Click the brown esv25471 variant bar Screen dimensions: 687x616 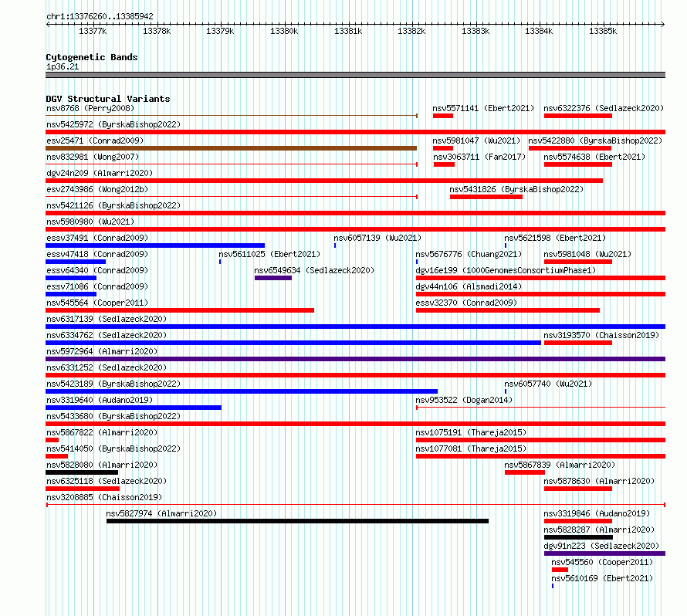232,148
